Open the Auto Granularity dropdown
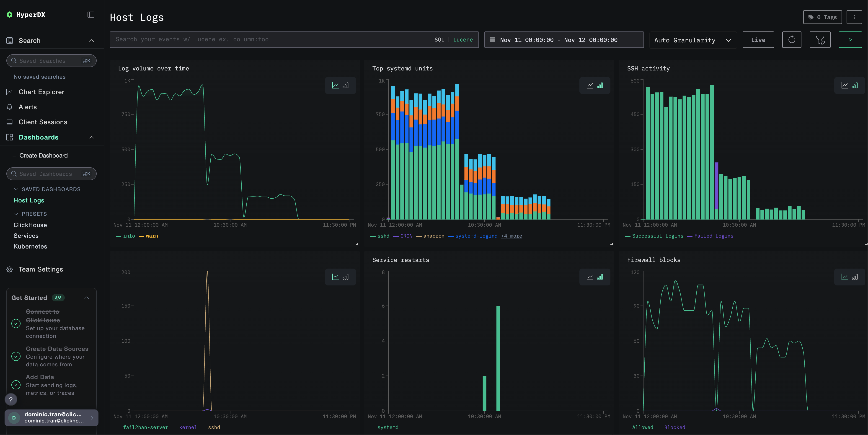 coord(692,40)
